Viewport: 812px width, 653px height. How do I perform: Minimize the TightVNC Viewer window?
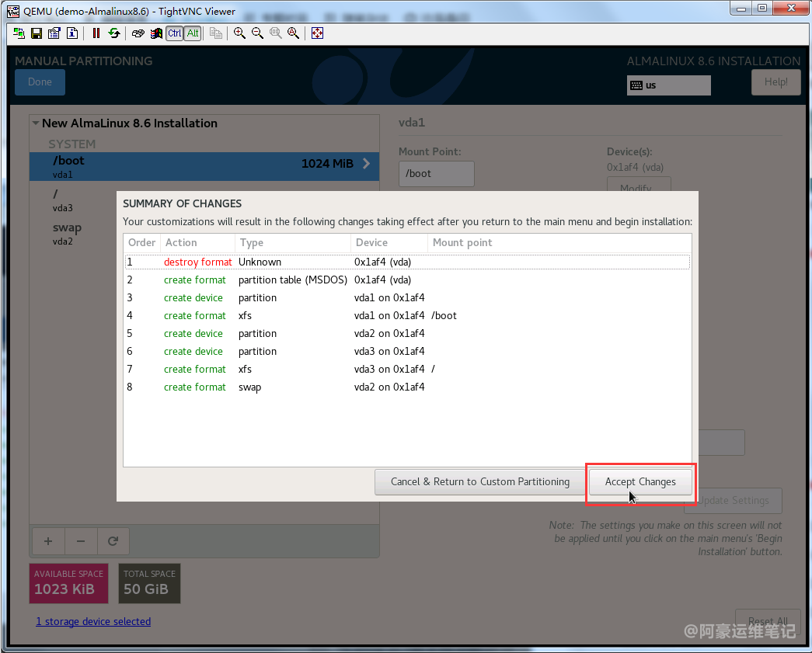click(741, 8)
